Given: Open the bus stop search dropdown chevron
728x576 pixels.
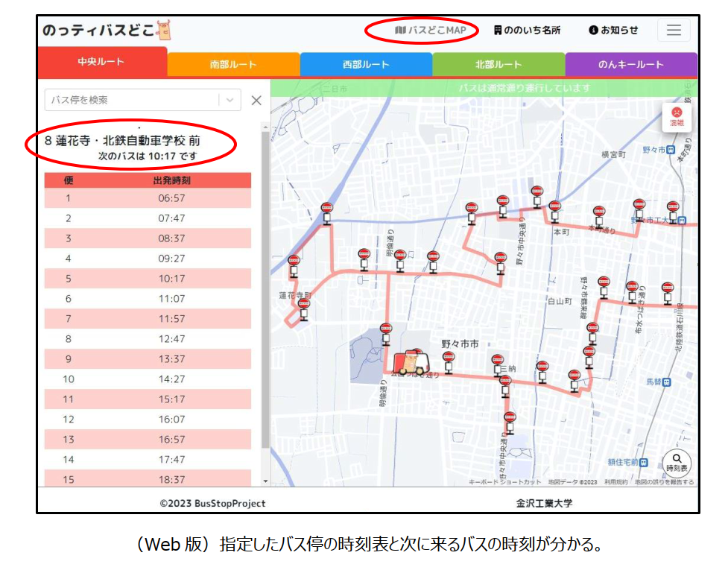Looking at the screenshot, I should 230,100.
